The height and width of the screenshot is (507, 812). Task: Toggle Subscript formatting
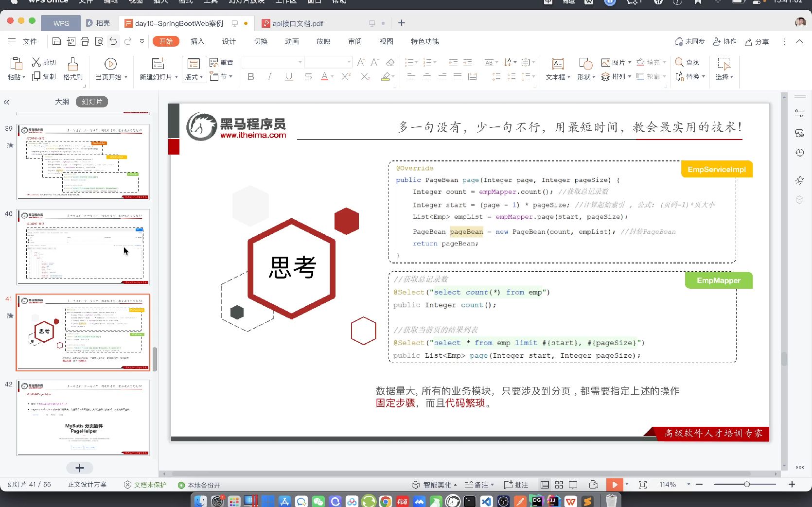click(366, 77)
